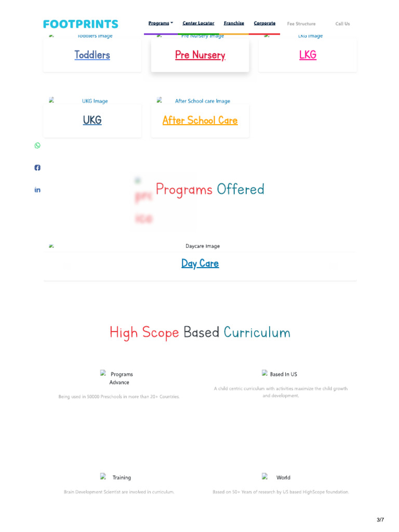Open the Center Locator menu item
This screenshot has width=399, height=532.
pos(198,23)
